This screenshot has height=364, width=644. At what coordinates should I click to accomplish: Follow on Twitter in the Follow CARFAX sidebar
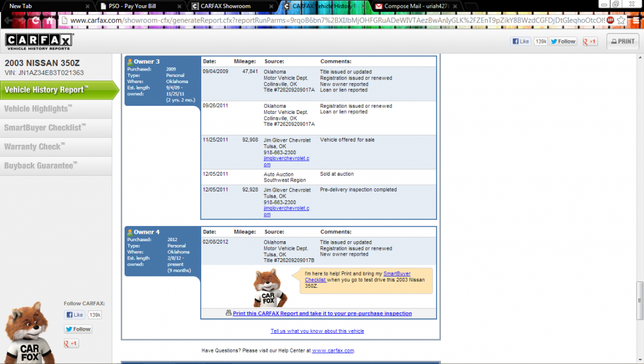pyautogui.click(x=78, y=329)
